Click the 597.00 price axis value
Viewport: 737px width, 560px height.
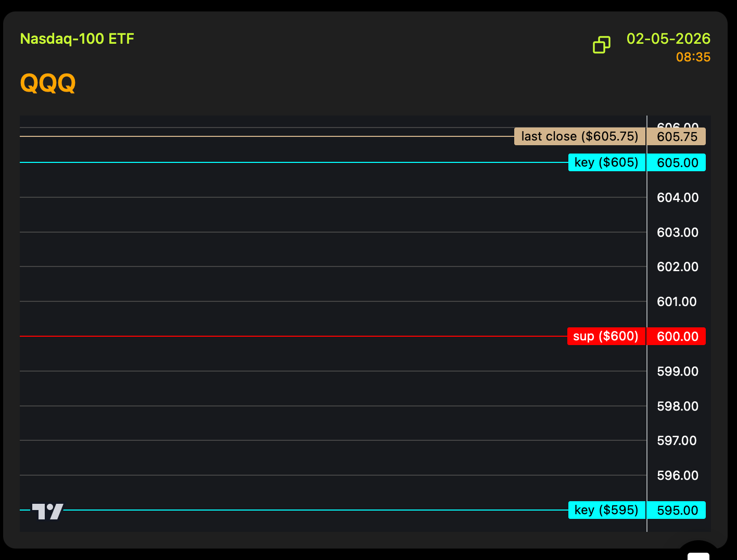677,440
